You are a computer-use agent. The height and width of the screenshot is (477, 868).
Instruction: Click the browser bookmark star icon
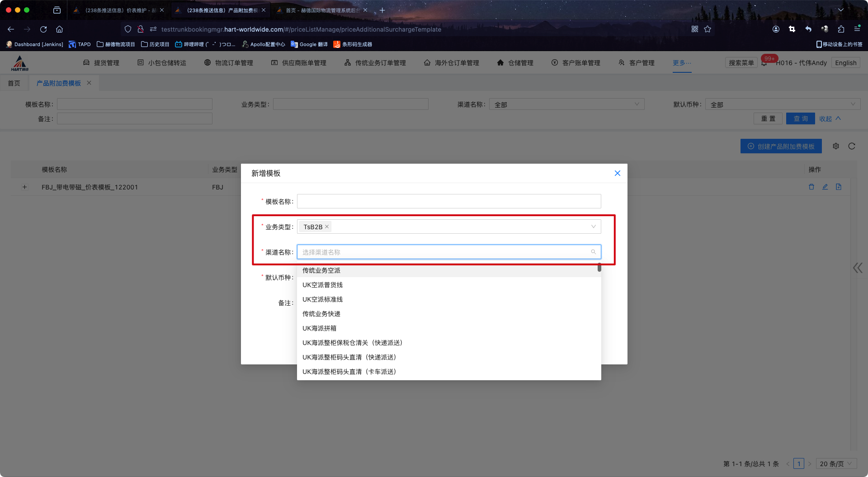pos(708,29)
